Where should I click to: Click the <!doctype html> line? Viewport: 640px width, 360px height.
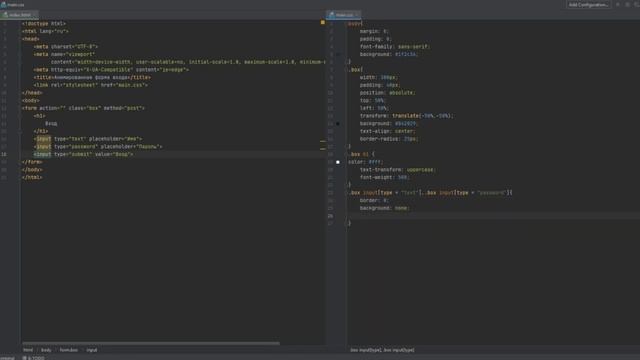tap(44, 24)
